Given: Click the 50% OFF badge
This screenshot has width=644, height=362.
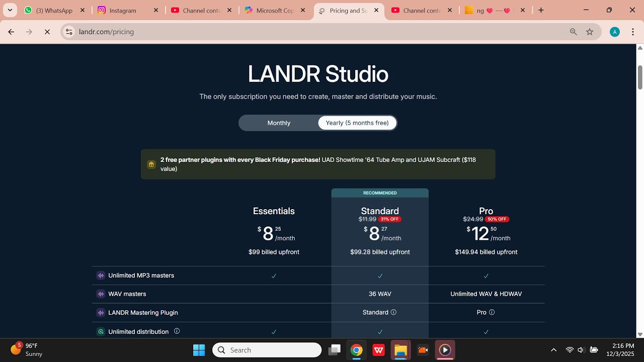Looking at the screenshot, I should tap(497, 219).
